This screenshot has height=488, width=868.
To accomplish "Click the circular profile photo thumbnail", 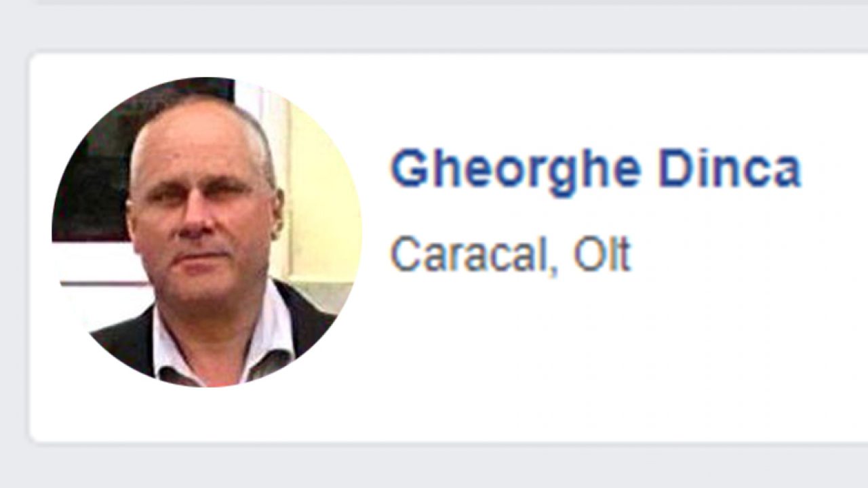I will coord(207,232).
